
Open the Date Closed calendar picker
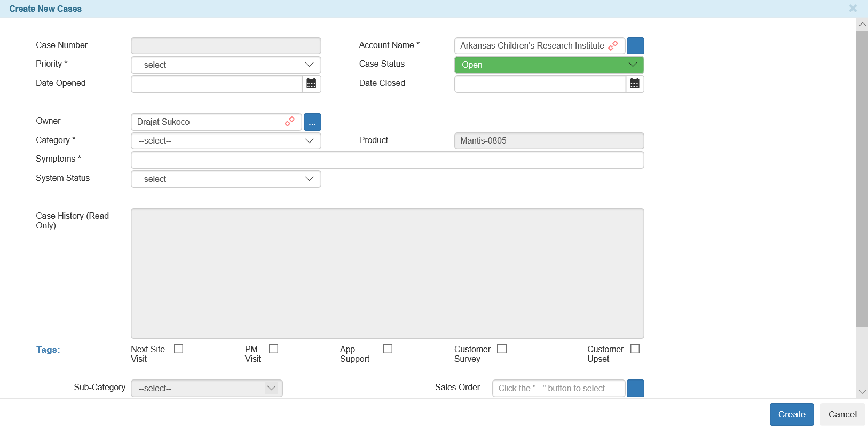tap(635, 84)
